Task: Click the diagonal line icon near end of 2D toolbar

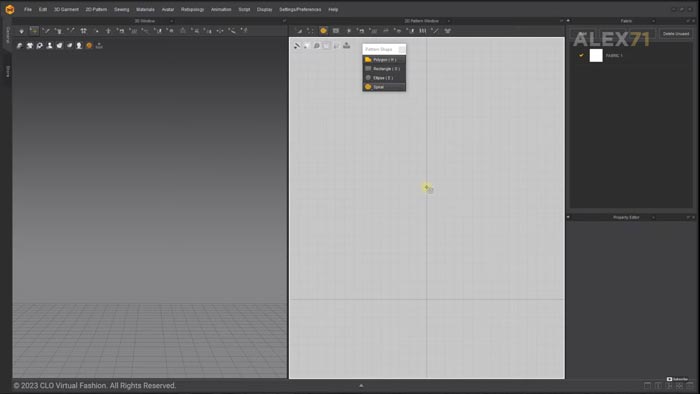Action: tap(435, 31)
